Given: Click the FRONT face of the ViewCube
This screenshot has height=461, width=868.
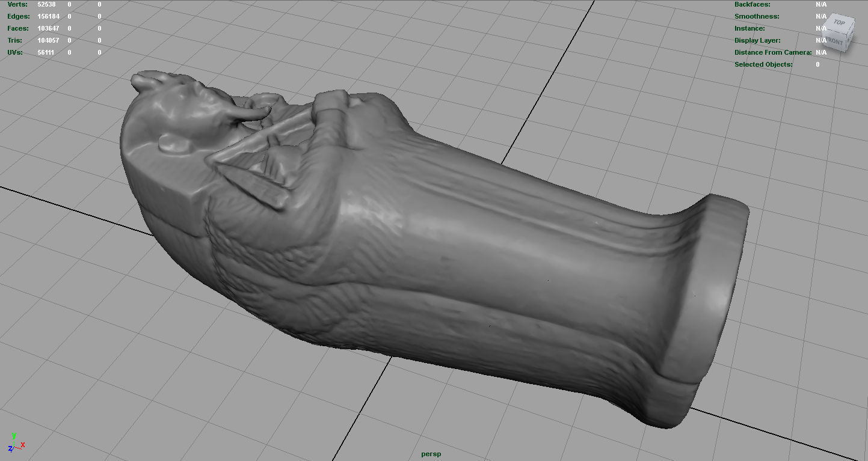Looking at the screenshot, I should pos(835,41).
